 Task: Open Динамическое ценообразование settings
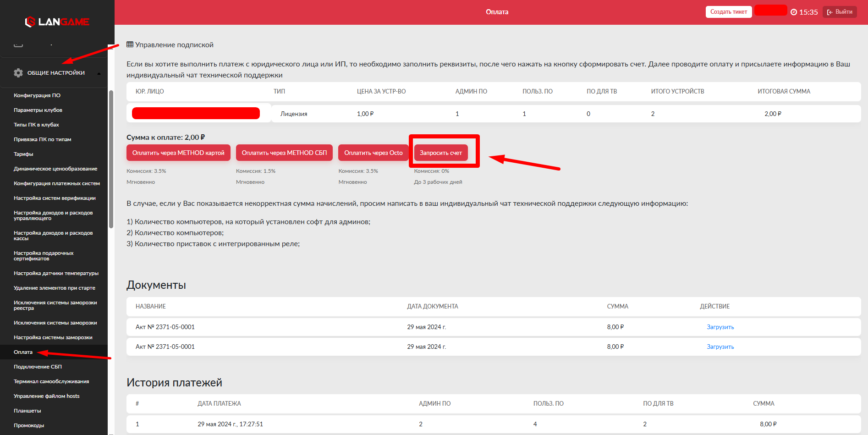(55, 169)
